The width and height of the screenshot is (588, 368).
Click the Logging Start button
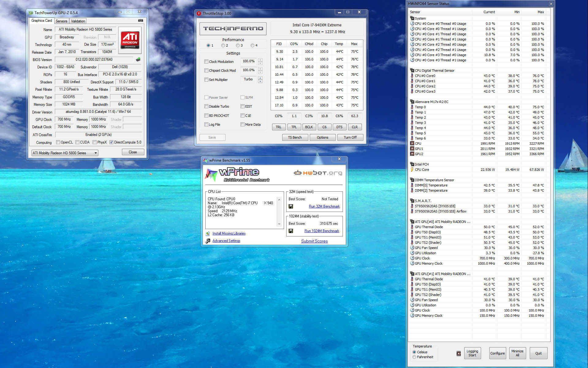point(472,353)
